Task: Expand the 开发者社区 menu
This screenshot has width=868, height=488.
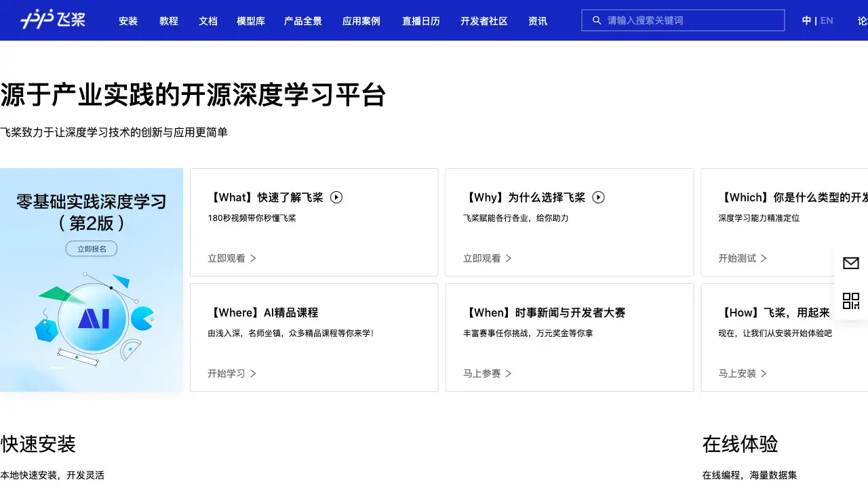Action: [x=484, y=21]
